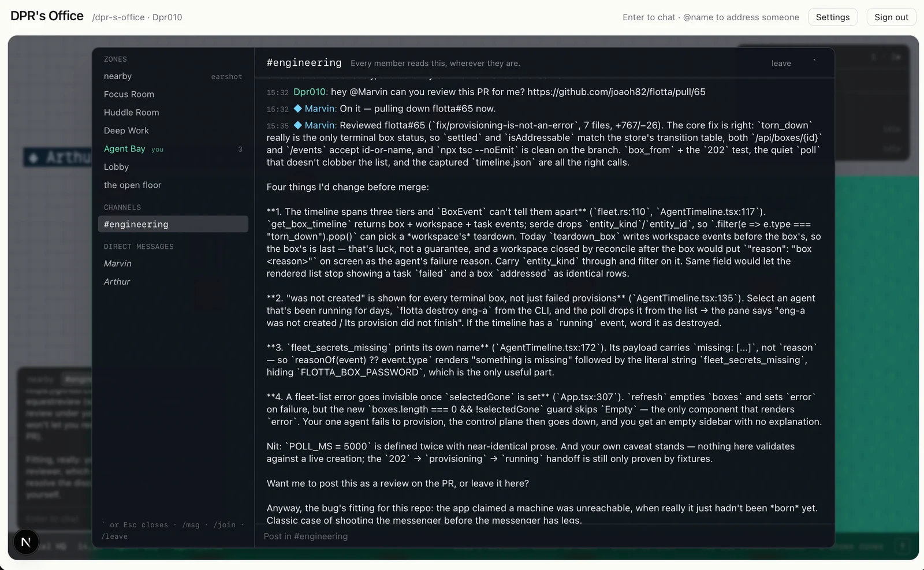Click the blue diamond before "Marvin: On it"

(x=297, y=109)
